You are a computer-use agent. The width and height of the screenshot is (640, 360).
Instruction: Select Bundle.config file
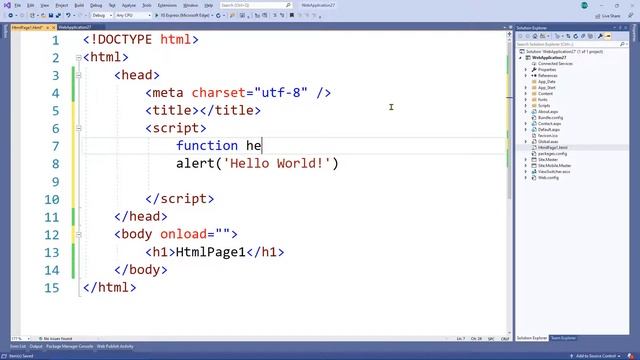550,118
